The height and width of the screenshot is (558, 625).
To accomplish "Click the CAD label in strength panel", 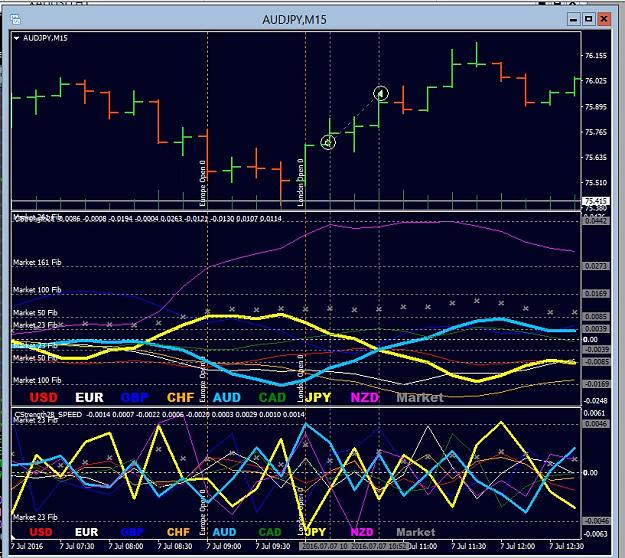I will coord(273,397).
